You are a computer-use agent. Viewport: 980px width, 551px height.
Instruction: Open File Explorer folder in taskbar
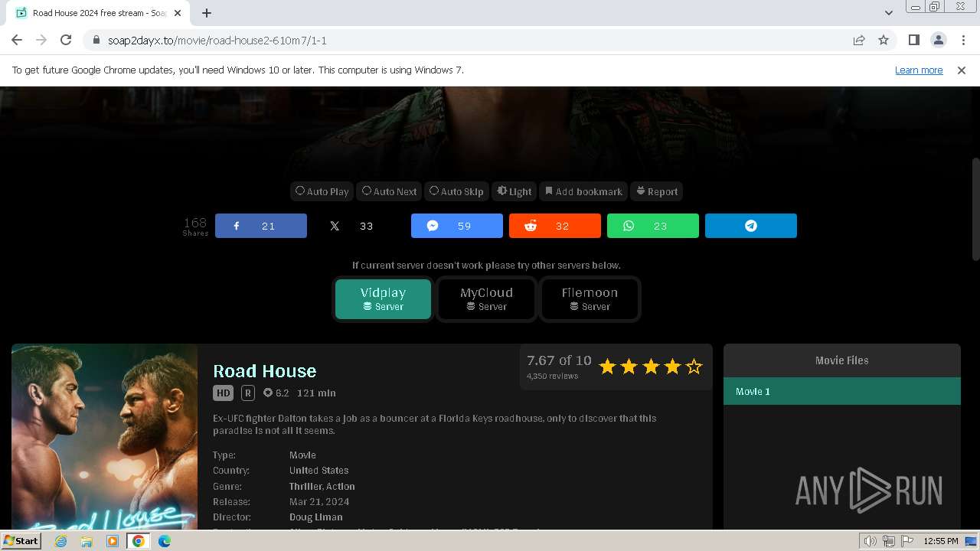87,541
